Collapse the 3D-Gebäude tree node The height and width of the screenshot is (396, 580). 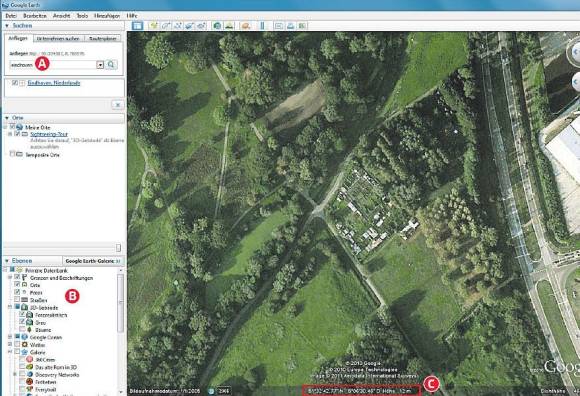click(10, 307)
